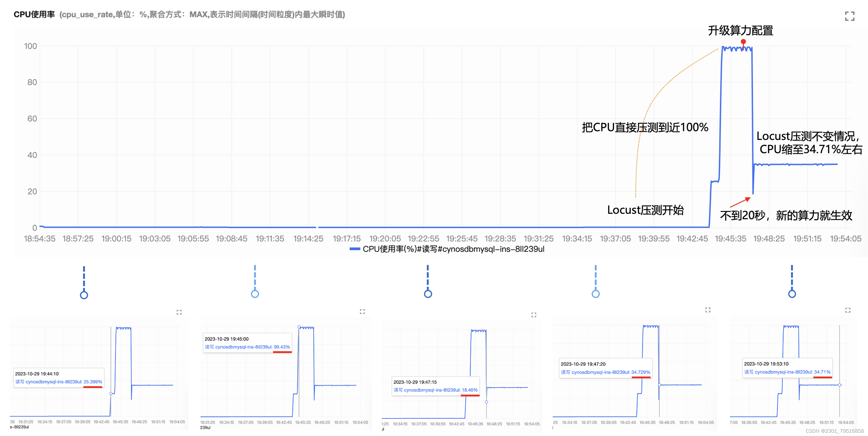Click tooltip timestamp 2023-10-29 19:44:10
This screenshot has height=436, width=868.
pyautogui.click(x=37, y=374)
